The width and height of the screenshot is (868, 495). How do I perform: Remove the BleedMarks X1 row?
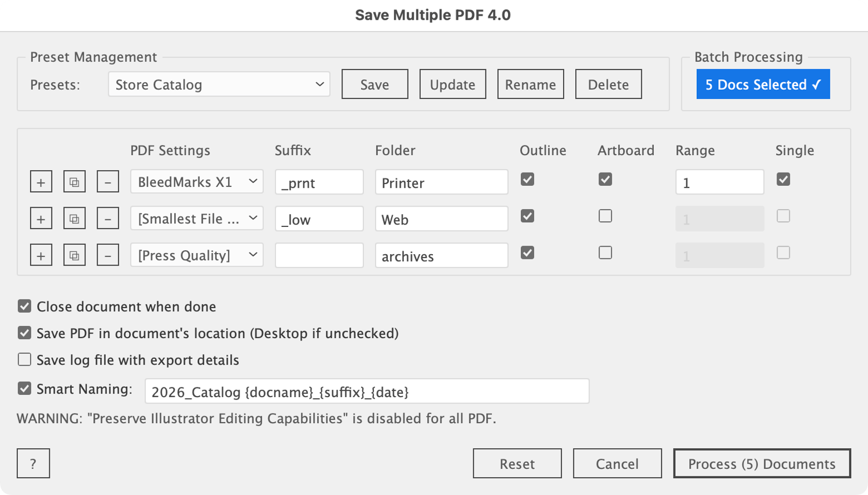[108, 182]
